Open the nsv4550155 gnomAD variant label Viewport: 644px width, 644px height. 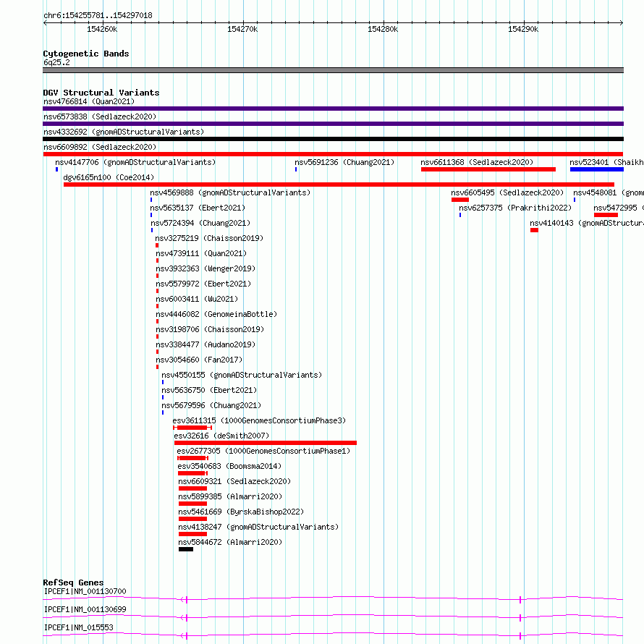click(x=242, y=375)
